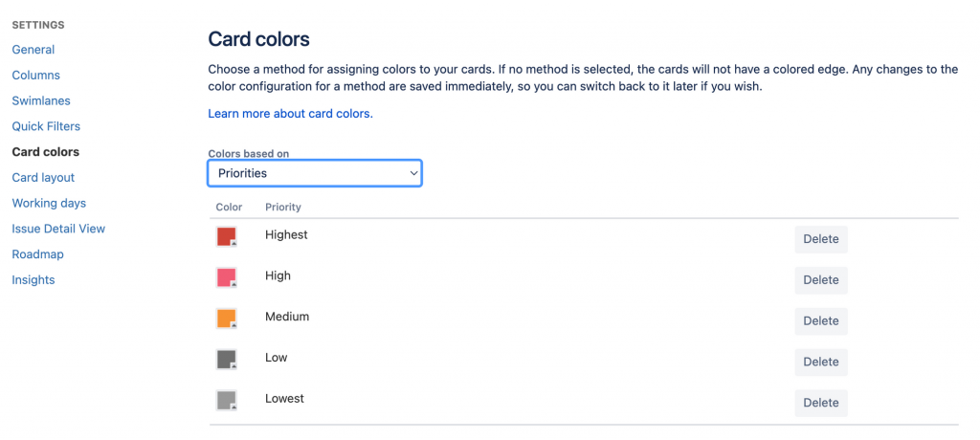Navigate to Quick Filters
980x440 pixels.
pos(46,126)
